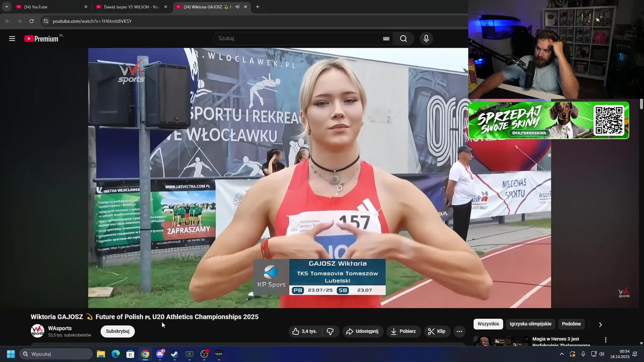Viewport: 644px width, 362px height.
Task: Open the on-screen keyboard icon in search
Action: pos(386,39)
